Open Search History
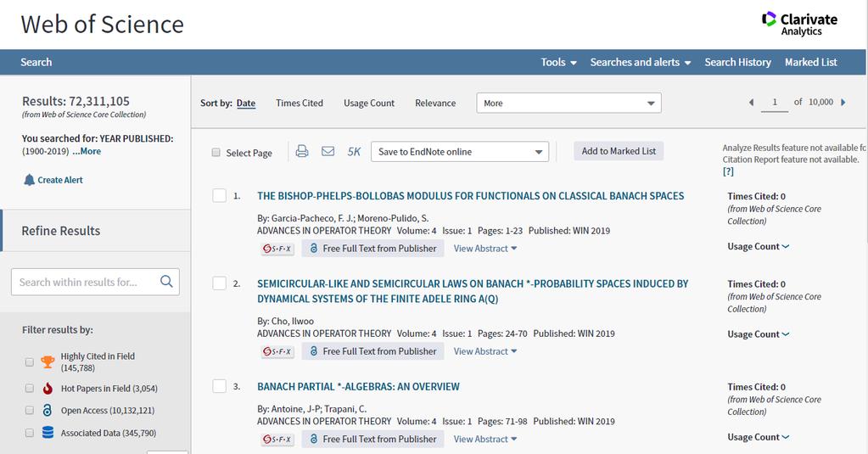This screenshot has height=454, width=868. click(737, 63)
